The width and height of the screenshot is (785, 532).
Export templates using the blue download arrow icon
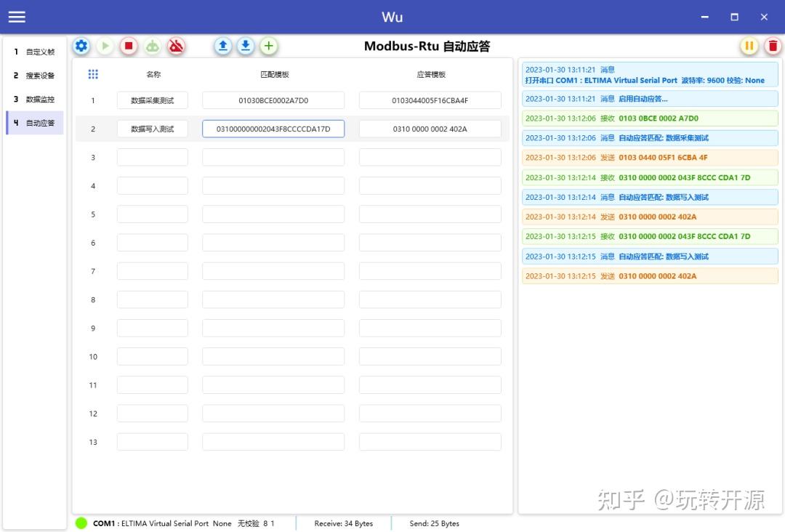(x=246, y=46)
